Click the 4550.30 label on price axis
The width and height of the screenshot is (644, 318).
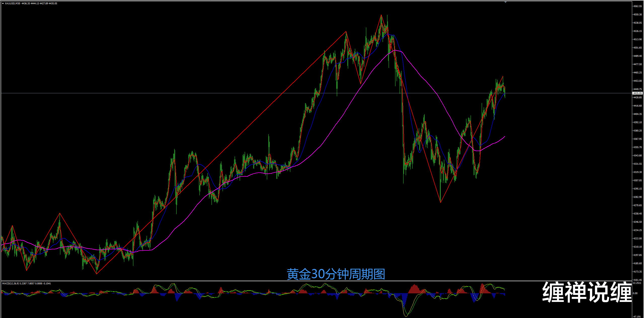[x=637, y=15]
